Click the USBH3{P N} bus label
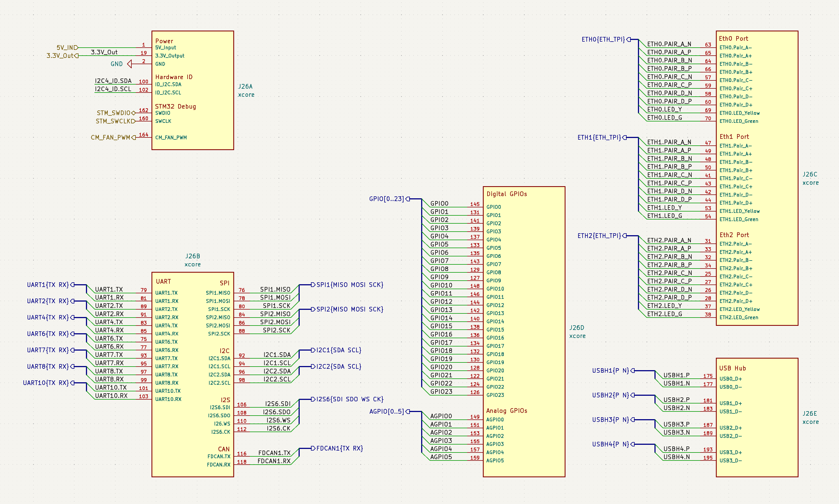Screen dimensions: 839x504 tap(613, 420)
